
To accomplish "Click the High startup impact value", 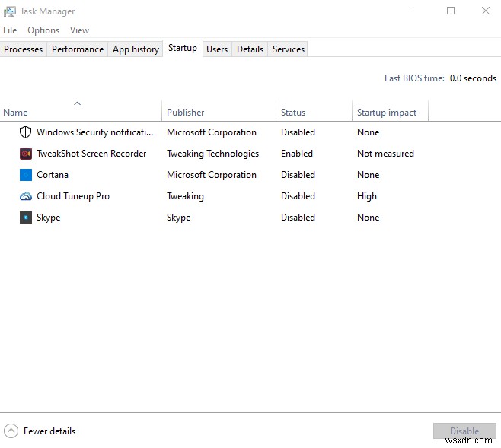I will [x=367, y=196].
